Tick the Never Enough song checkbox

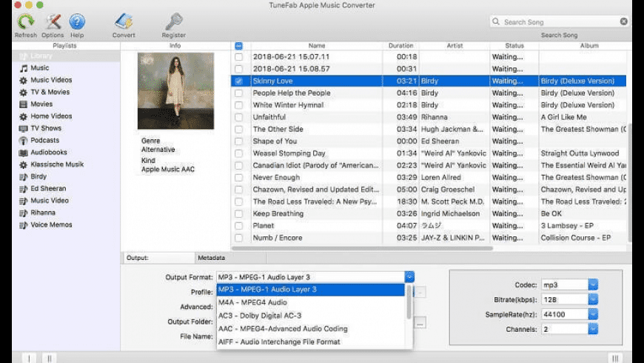pyautogui.click(x=238, y=178)
